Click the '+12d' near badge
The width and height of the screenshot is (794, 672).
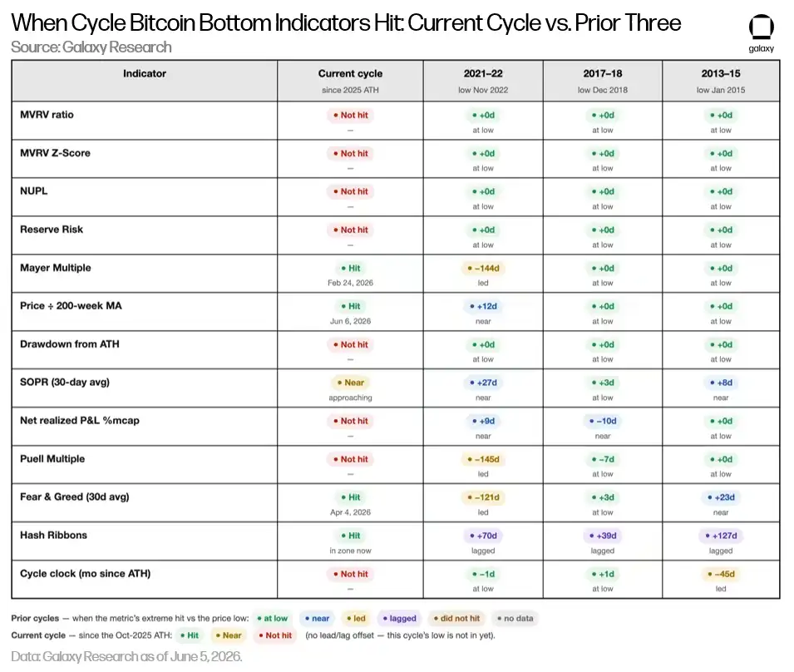(x=483, y=306)
